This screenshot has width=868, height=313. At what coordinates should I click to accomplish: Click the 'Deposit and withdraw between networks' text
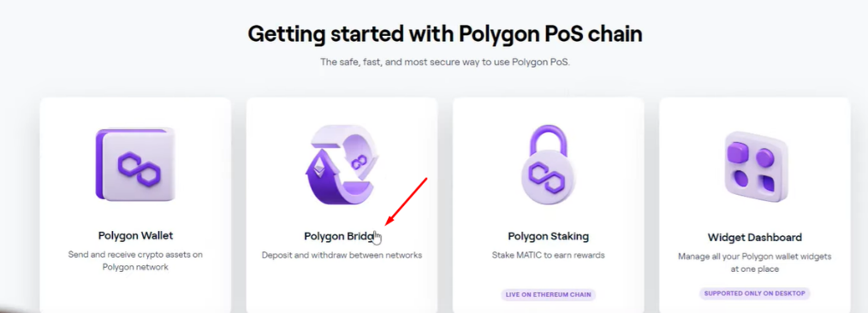click(342, 256)
